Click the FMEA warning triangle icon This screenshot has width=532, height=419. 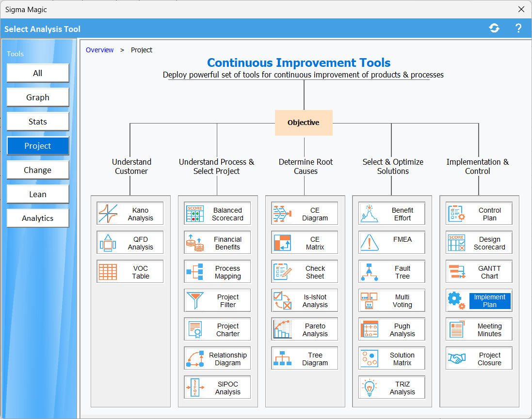(x=370, y=243)
